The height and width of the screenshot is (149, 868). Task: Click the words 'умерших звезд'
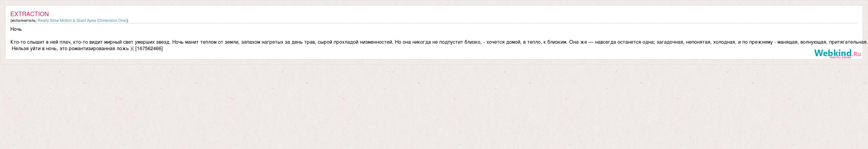(153, 42)
